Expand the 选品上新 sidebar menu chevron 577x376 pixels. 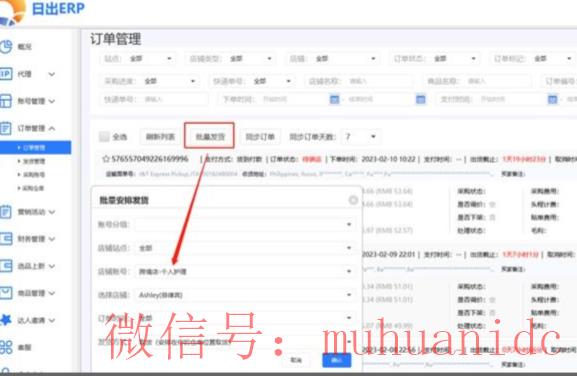pos(52,266)
